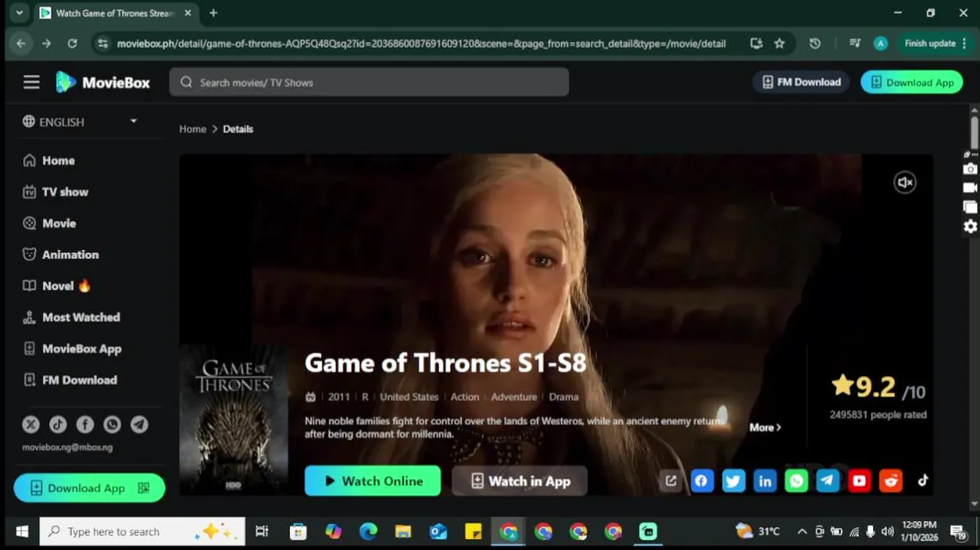
Task: Share on Facebook via share row
Action: [x=701, y=480]
